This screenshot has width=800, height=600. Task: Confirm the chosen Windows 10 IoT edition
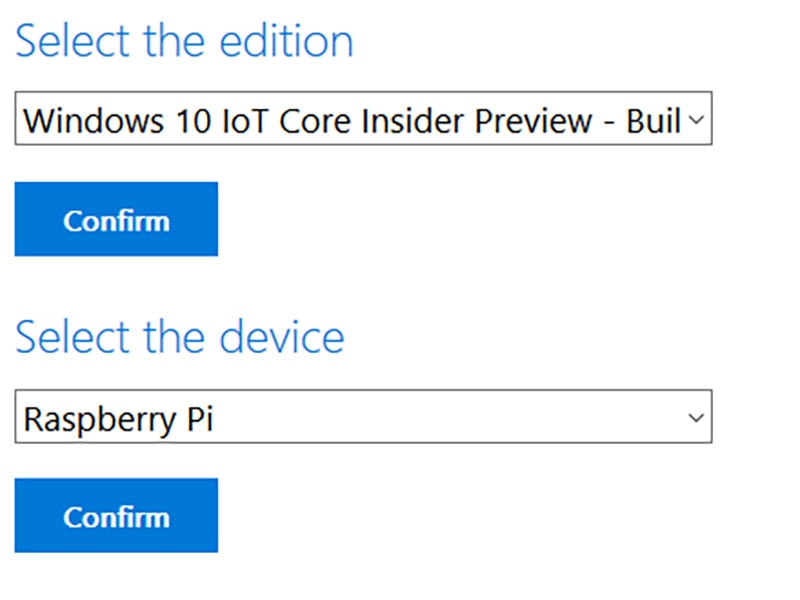[x=116, y=220]
